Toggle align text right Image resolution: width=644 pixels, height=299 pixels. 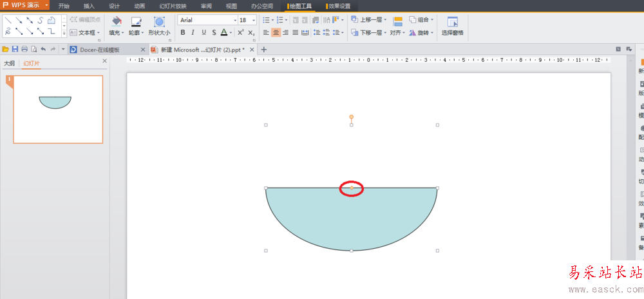coord(285,32)
